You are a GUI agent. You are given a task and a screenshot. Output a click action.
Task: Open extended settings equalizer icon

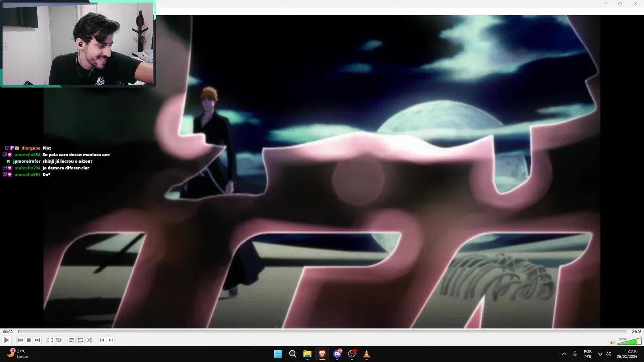(59, 340)
